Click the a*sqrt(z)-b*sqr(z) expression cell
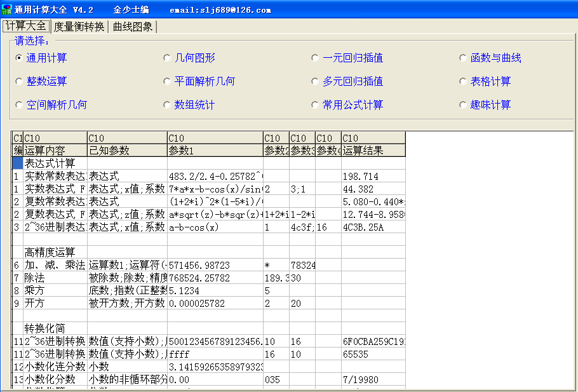The width and height of the screenshot is (578, 392). pos(215,214)
